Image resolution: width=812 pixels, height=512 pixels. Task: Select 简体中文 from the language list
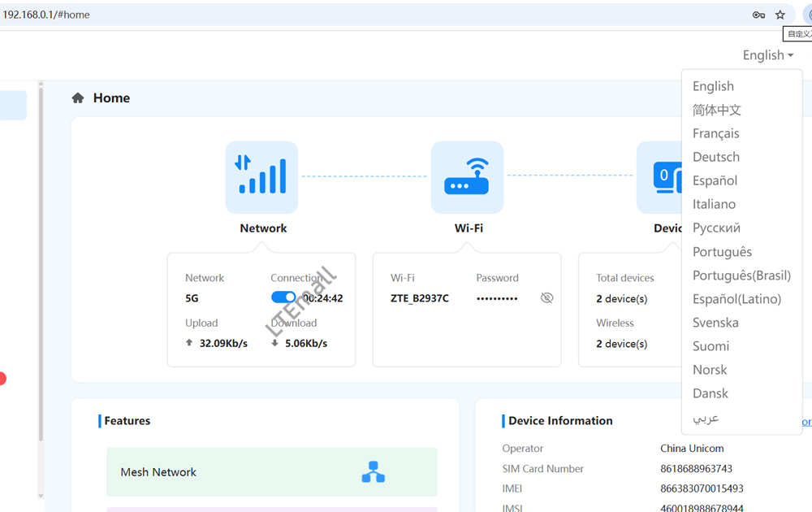[716, 110]
